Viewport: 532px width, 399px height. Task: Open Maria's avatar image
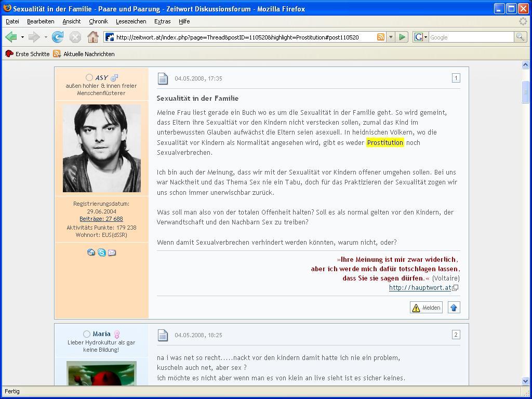(x=101, y=373)
